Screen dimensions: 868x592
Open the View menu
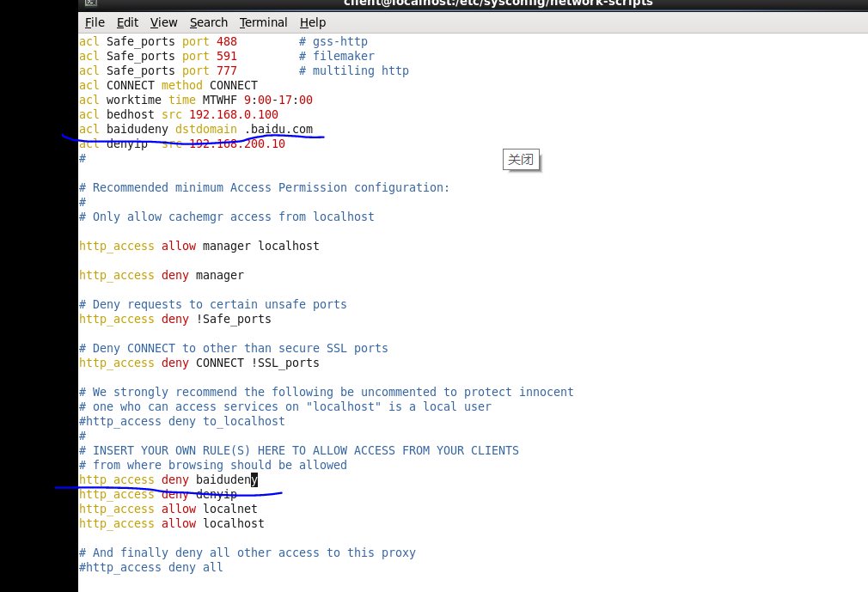coord(164,22)
